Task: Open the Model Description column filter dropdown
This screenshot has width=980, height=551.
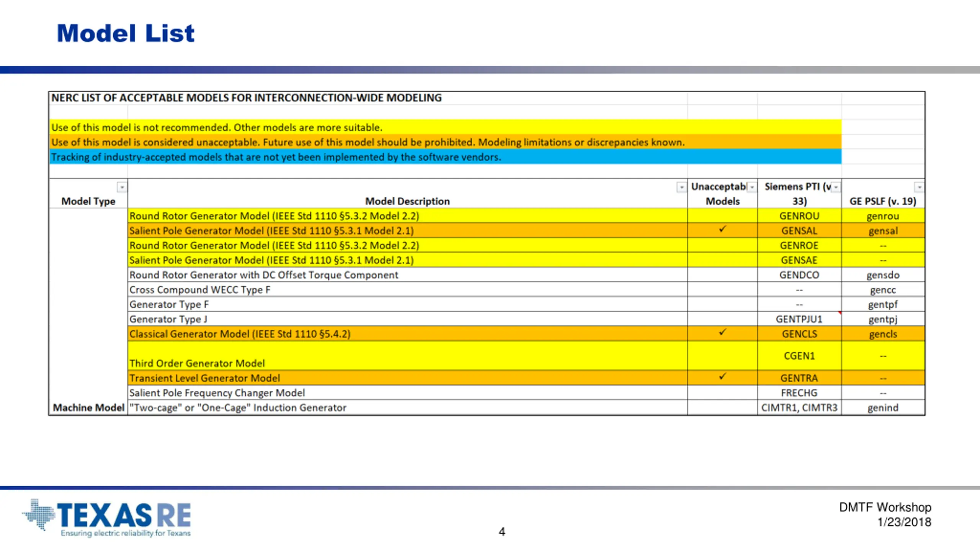Action: [681, 187]
